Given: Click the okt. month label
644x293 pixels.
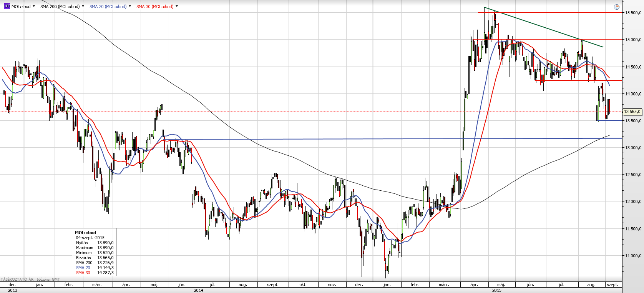Looking at the screenshot, I should coord(303,285).
